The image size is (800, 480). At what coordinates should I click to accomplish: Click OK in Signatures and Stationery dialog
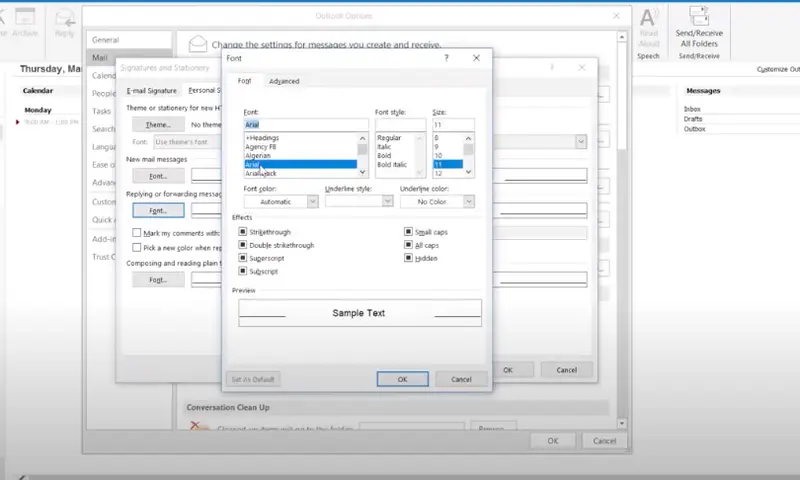pyautogui.click(x=508, y=370)
